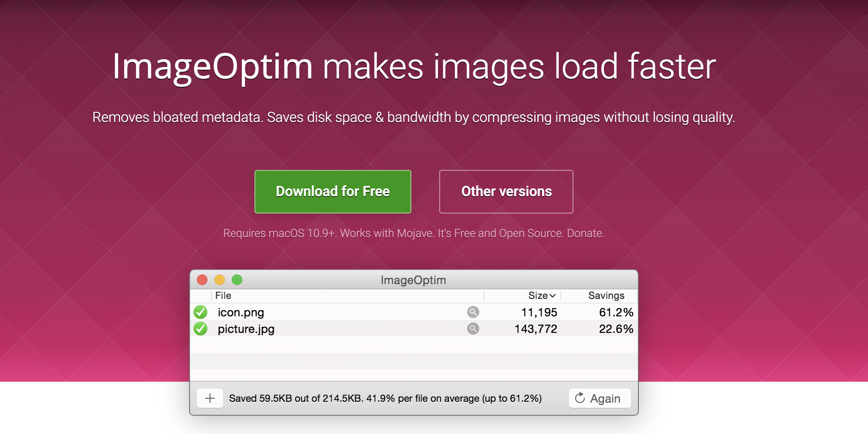Click the 22.6% savings value

click(616, 329)
